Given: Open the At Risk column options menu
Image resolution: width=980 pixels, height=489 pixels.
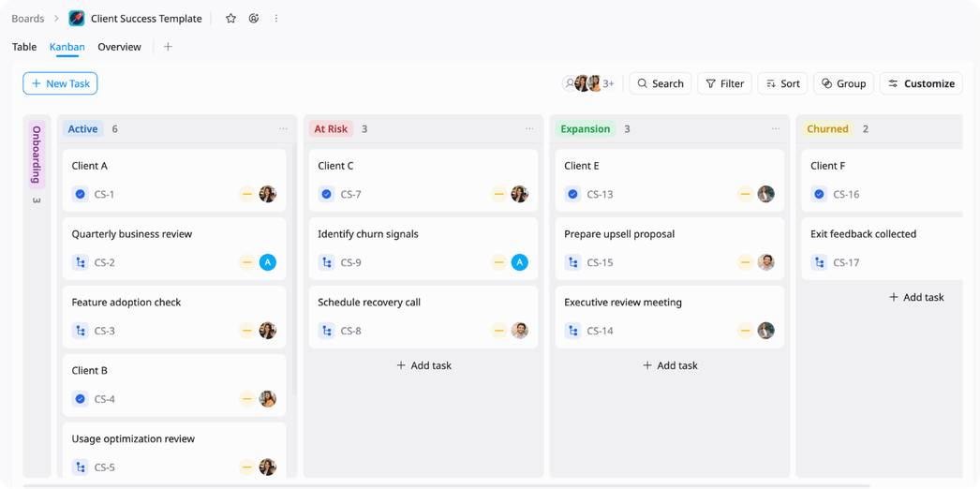Looking at the screenshot, I should pos(530,128).
